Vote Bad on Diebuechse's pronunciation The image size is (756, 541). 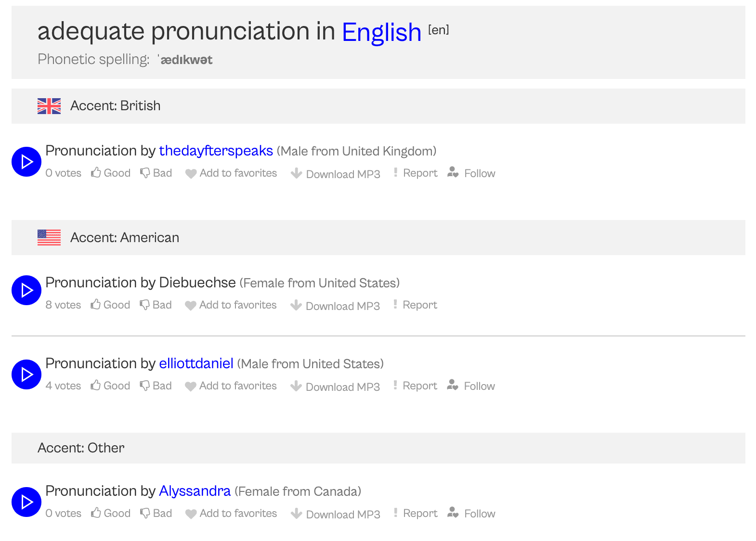tap(156, 305)
